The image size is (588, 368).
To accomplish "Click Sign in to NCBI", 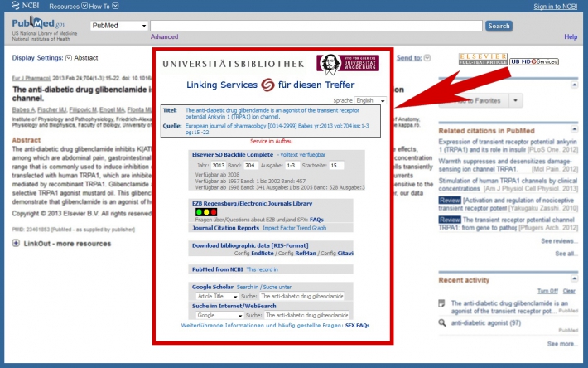I will coord(556,7).
